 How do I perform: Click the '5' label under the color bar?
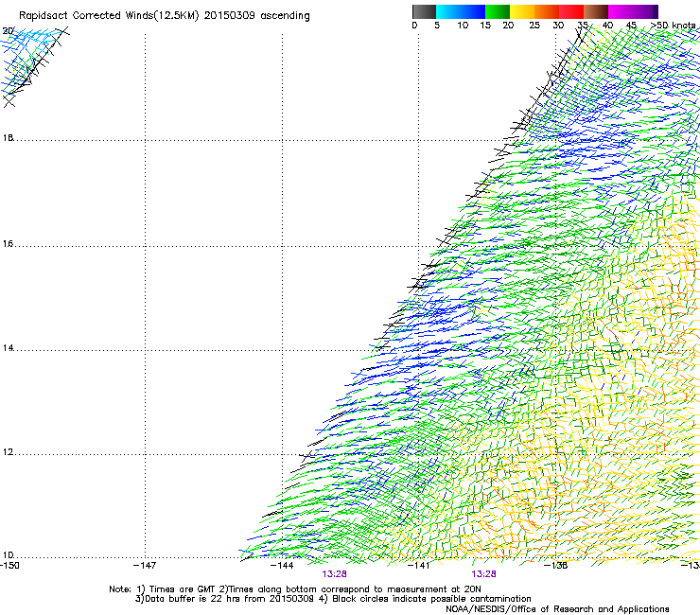click(437, 26)
